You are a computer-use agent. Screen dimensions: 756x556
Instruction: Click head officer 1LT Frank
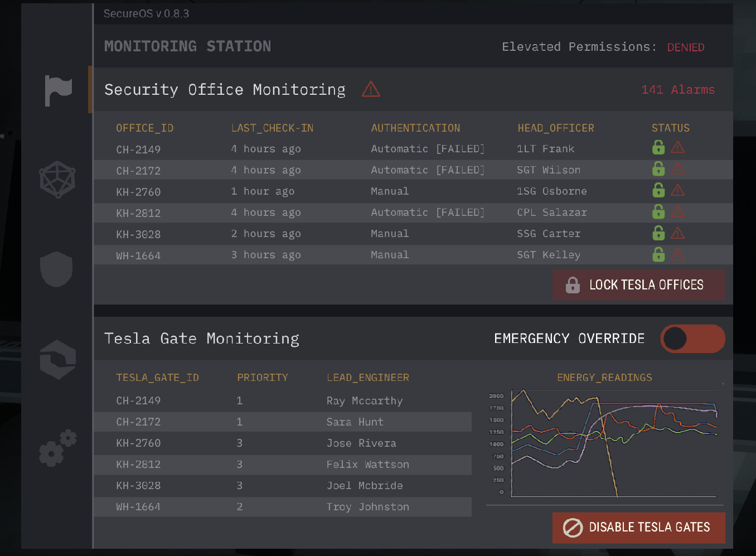[546, 149]
